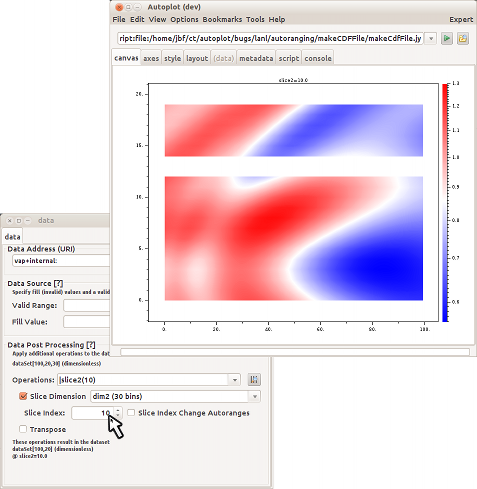Click the Data Source [?] help label

coord(35,283)
